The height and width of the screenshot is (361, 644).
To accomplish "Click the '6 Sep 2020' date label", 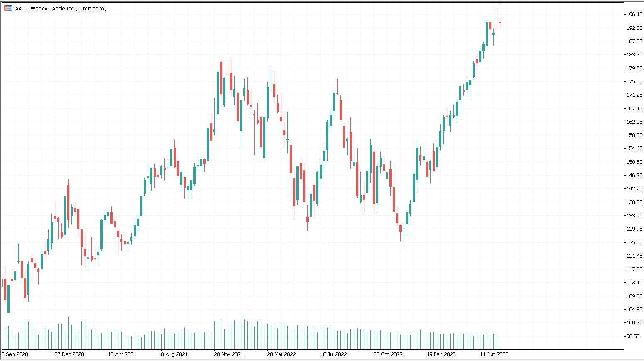I will click(15, 354).
